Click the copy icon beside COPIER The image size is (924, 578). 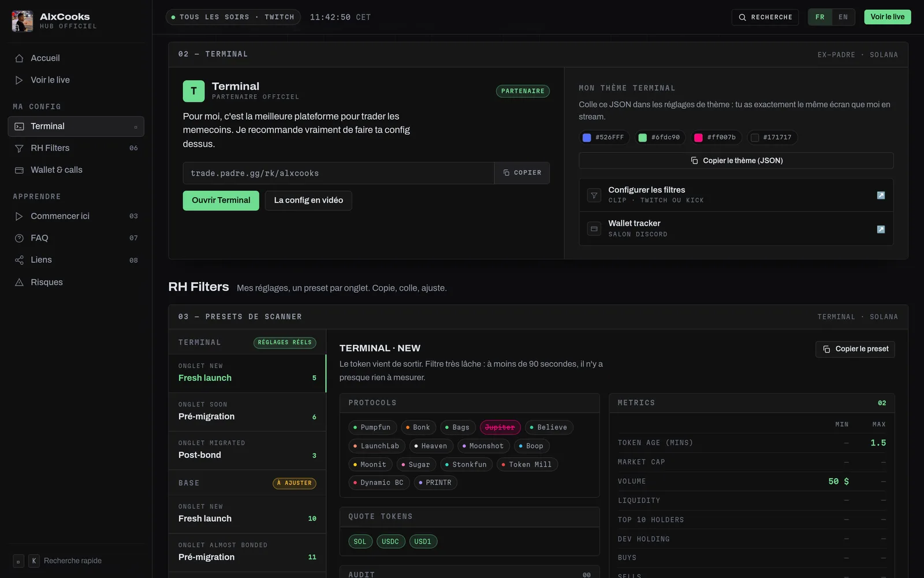pos(506,173)
